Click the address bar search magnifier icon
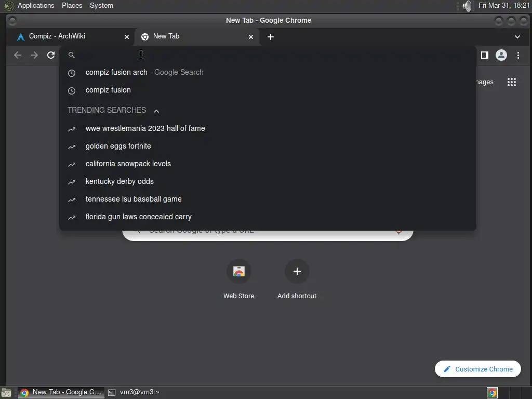Screen dimensions: 532x399 coord(72,55)
